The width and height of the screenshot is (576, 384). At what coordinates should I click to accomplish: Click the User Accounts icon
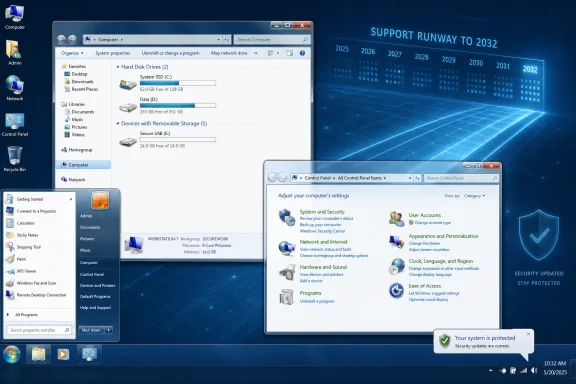[x=397, y=219]
